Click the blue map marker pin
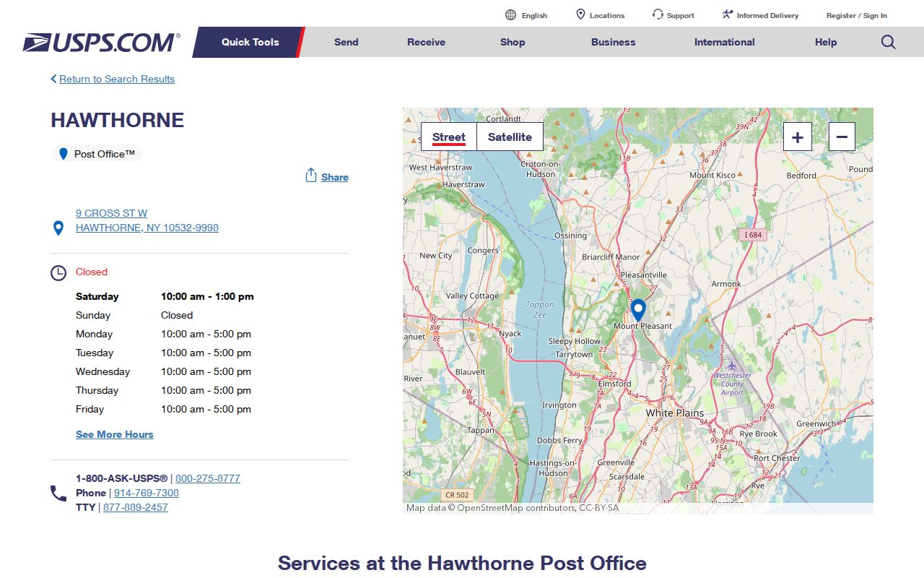924x578 pixels. point(638,311)
